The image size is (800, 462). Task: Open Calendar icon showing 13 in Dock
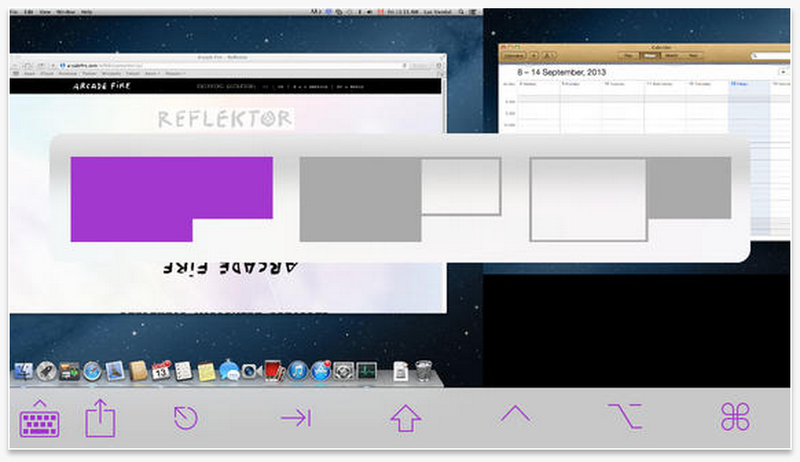tap(161, 371)
